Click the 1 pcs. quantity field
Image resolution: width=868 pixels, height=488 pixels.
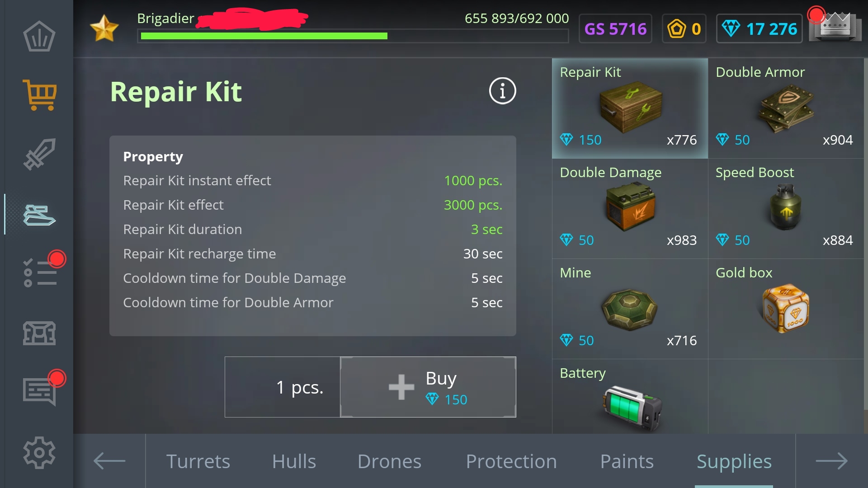(x=283, y=387)
